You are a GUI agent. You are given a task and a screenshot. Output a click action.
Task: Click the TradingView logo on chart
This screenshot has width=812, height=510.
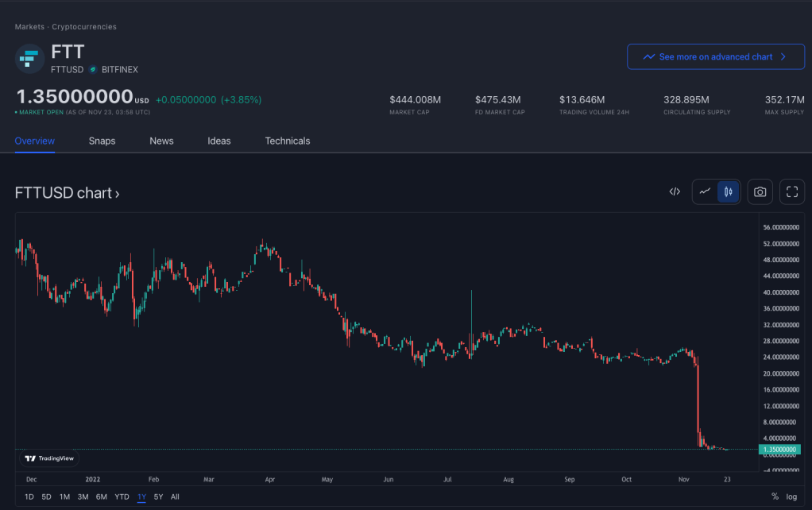(49, 458)
